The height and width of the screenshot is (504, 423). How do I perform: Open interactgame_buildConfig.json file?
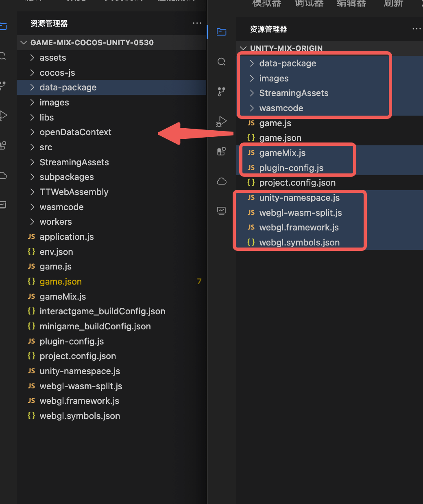(x=102, y=311)
